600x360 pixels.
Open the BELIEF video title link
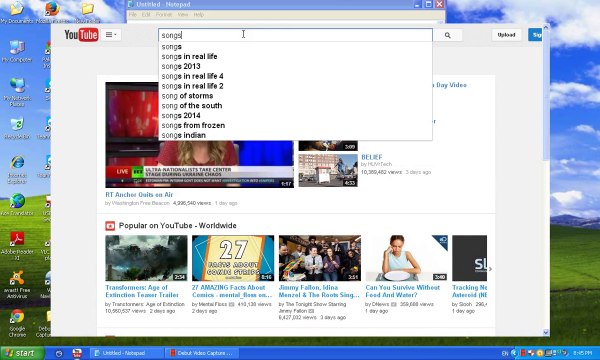(x=372, y=157)
